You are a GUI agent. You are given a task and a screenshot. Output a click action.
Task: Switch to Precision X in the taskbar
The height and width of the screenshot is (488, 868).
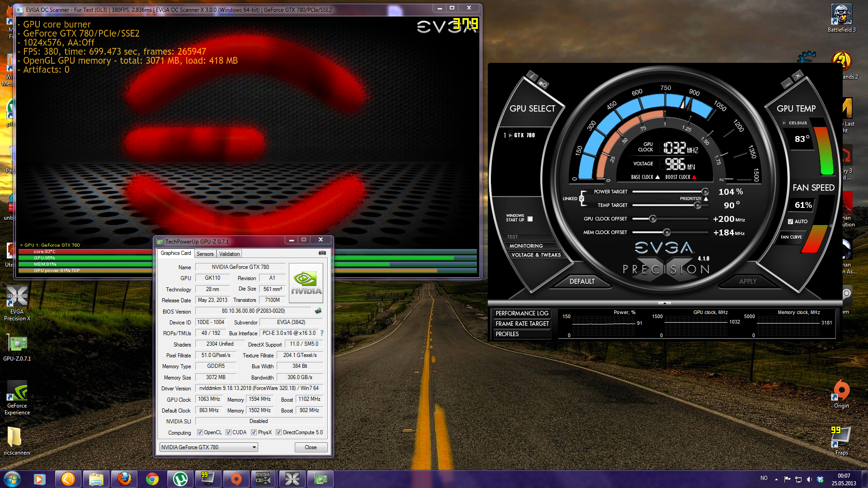[x=292, y=479]
